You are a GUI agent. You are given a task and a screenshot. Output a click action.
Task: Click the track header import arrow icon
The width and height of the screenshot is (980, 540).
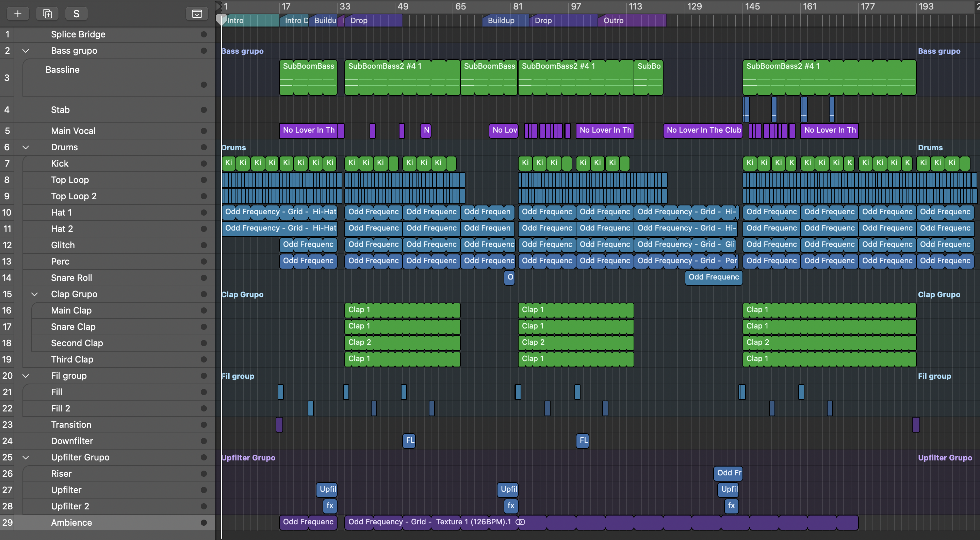click(197, 14)
